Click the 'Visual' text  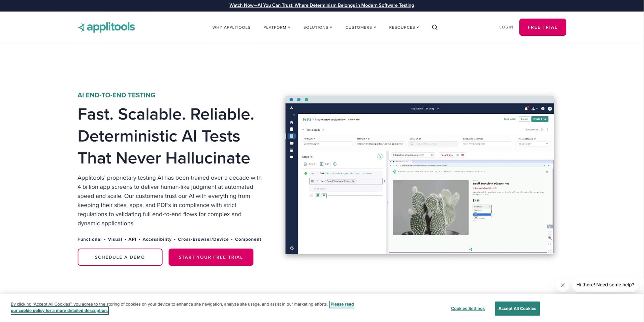115,239
